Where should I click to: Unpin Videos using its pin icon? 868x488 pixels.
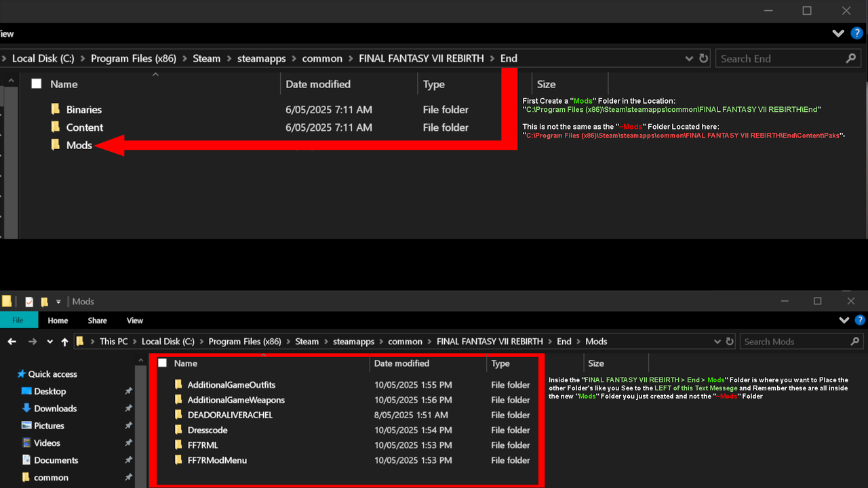click(128, 443)
